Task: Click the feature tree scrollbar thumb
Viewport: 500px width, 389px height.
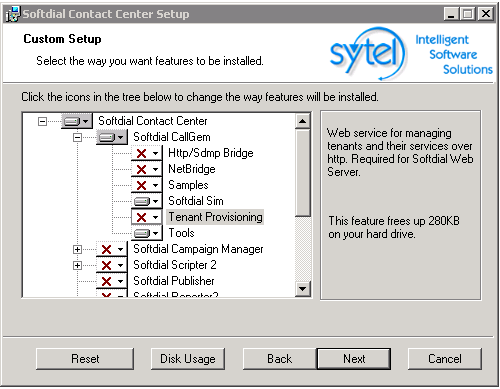Action: click(303, 173)
